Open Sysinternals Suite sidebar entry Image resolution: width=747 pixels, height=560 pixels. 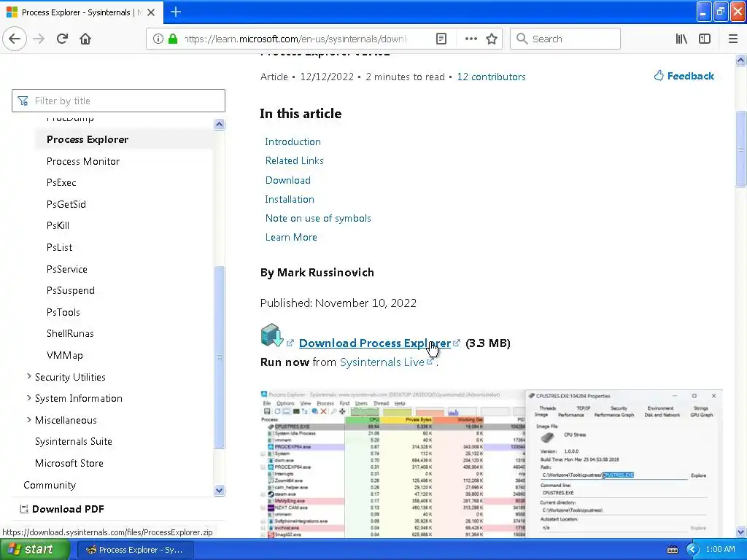(74, 441)
